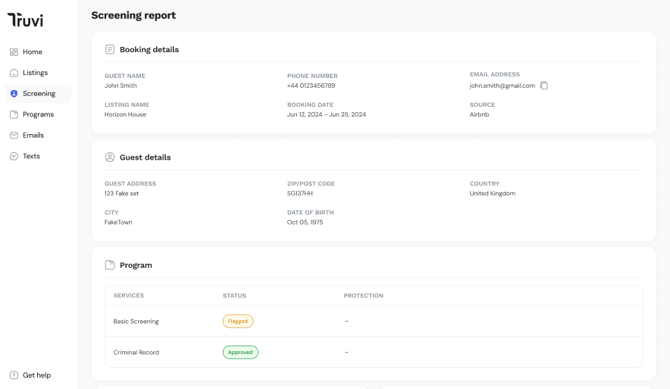
Task: Click country United Kingdom
Action: tap(492, 193)
